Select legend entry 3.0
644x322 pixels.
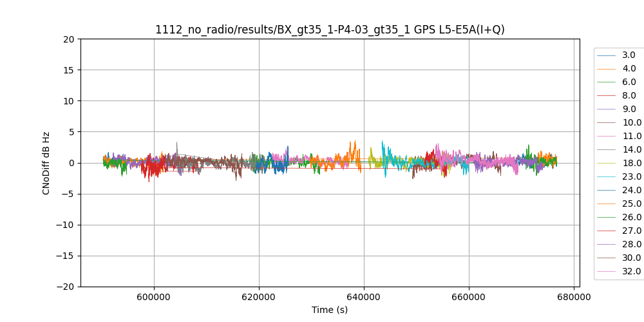tap(629, 55)
